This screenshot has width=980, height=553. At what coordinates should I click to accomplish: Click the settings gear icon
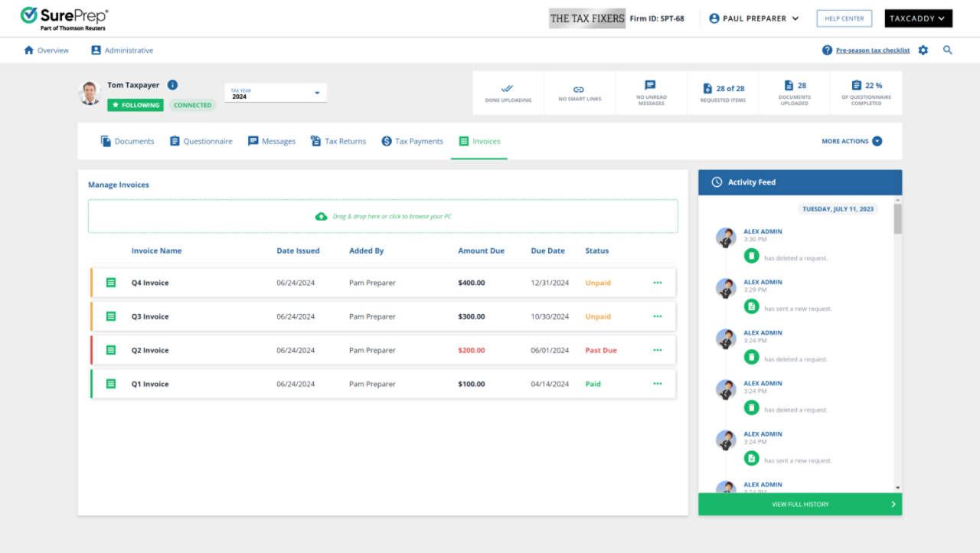pyautogui.click(x=923, y=51)
